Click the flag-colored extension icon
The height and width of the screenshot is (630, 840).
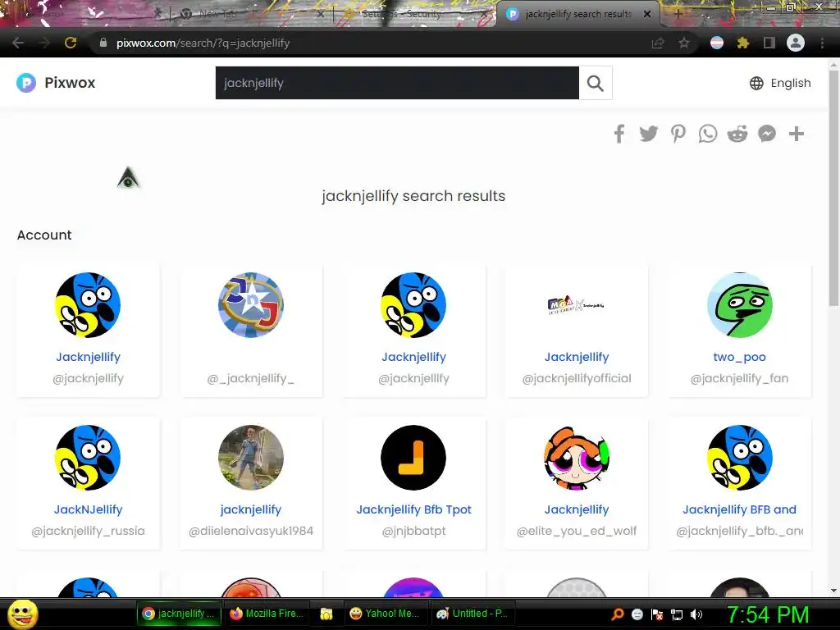click(x=717, y=43)
